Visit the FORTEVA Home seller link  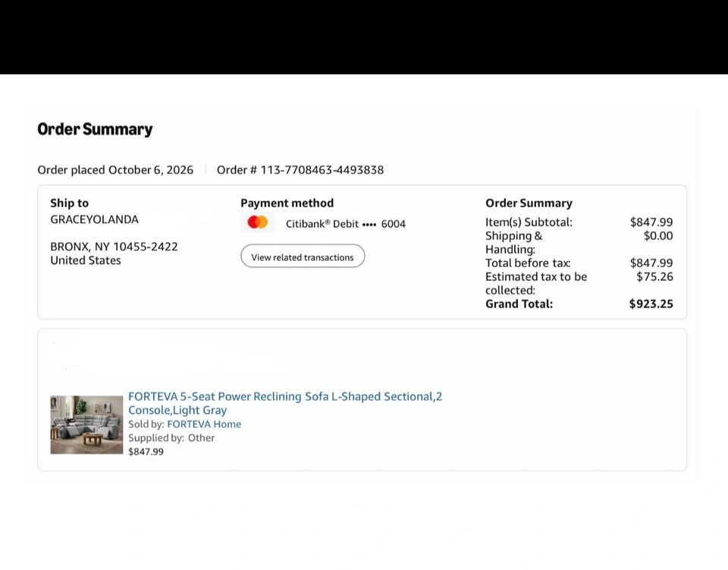point(204,424)
